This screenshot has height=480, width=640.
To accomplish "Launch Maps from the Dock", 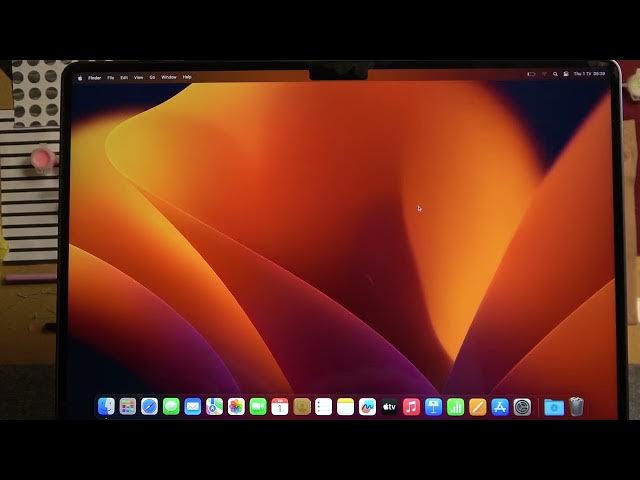I will (x=214, y=407).
